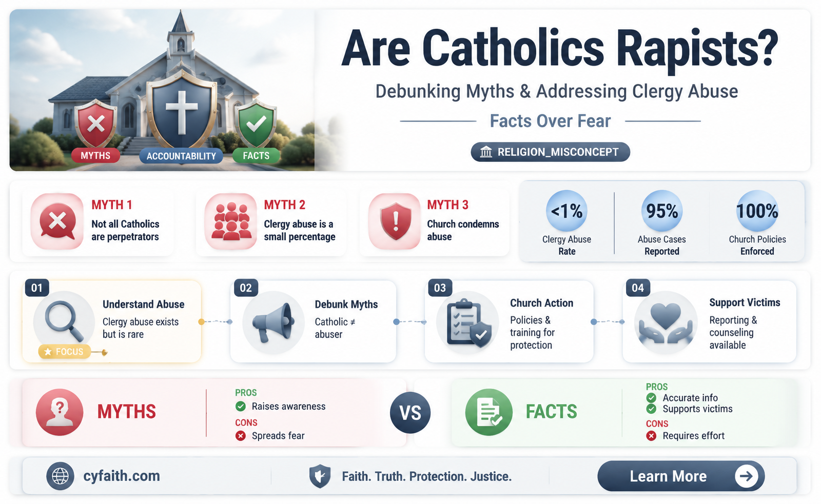
Task: Select the red MYTHS label pill
Action: click(95, 155)
